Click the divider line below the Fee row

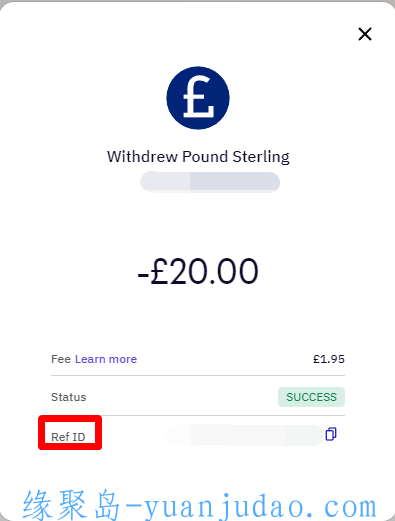click(198, 375)
